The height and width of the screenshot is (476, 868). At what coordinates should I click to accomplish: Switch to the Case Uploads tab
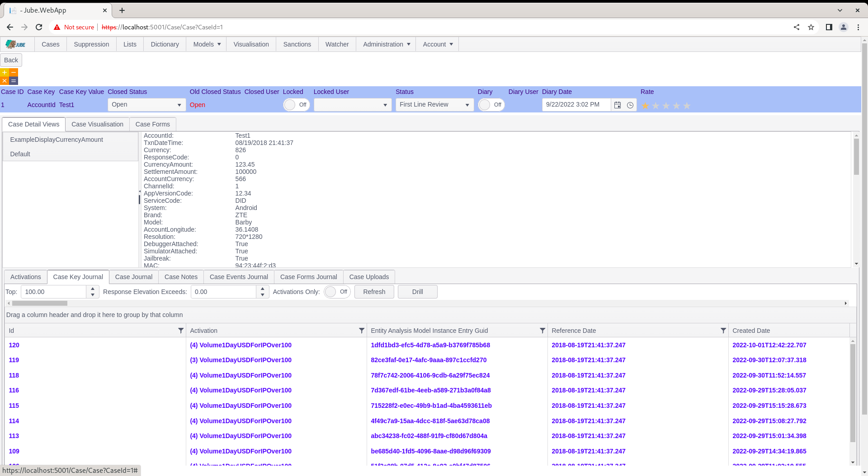(x=369, y=277)
